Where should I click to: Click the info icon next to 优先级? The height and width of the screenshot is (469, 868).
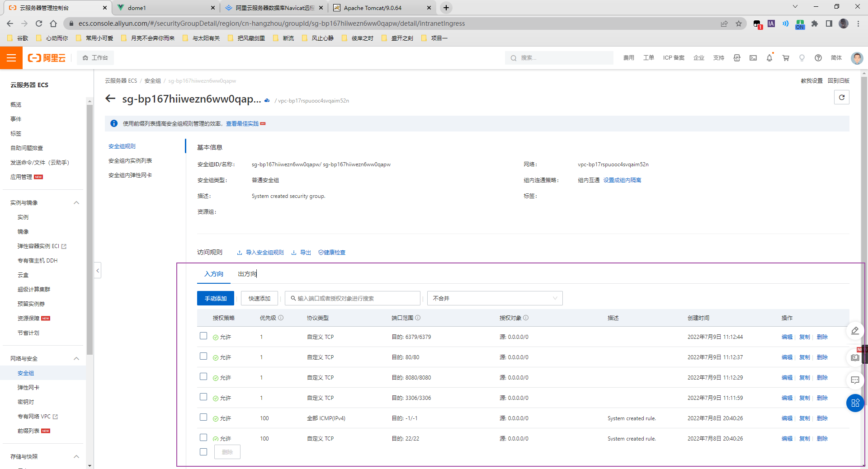tap(281, 318)
